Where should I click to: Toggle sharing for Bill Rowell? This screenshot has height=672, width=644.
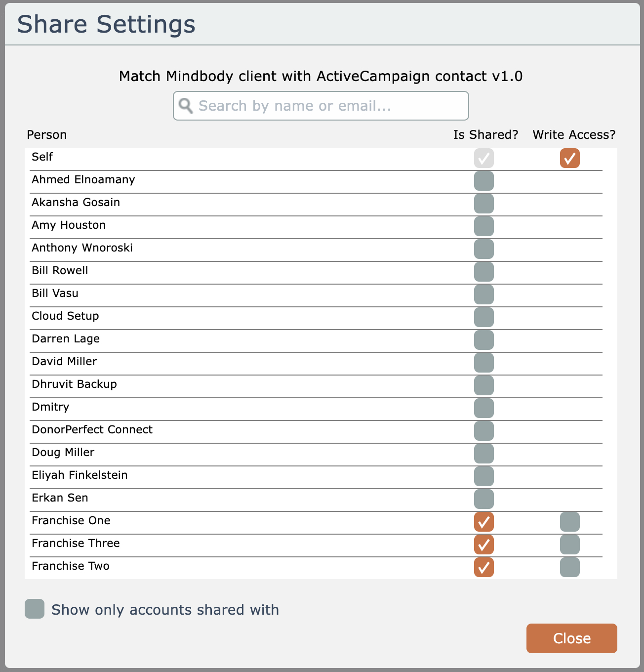[483, 272]
